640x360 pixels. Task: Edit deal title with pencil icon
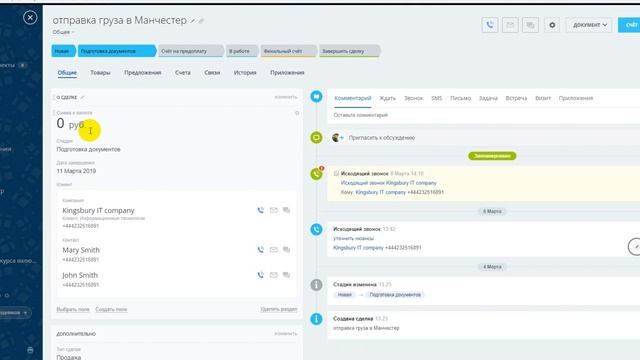(x=193, y=21)
